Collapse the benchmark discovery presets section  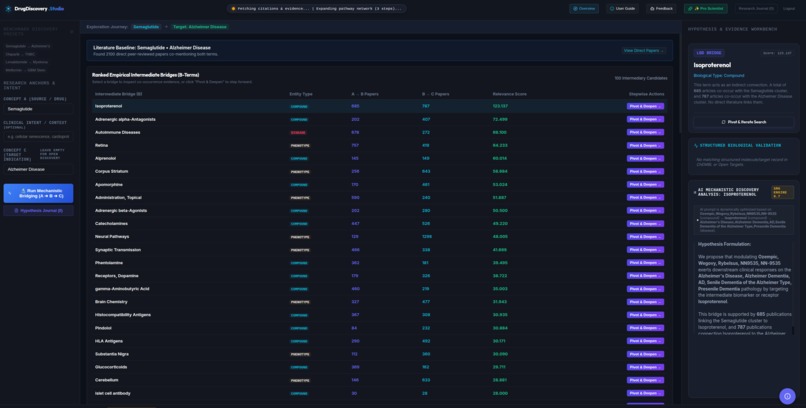point(71,31)
